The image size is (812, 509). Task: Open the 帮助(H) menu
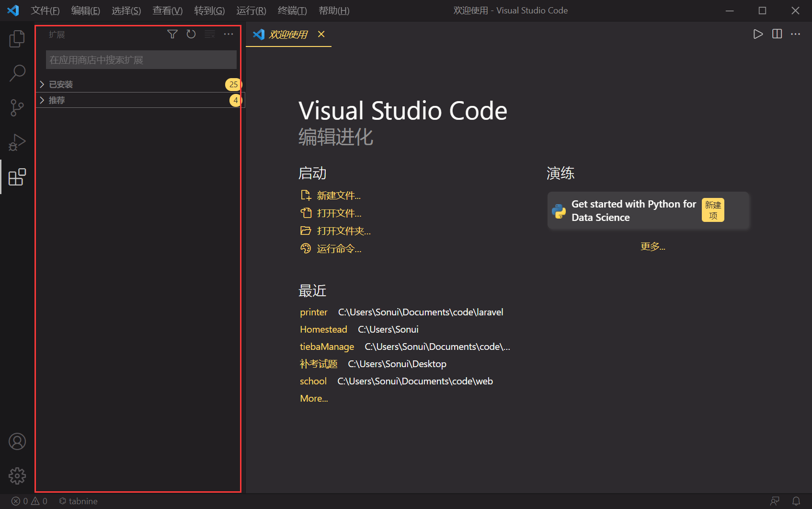(334, 11)
